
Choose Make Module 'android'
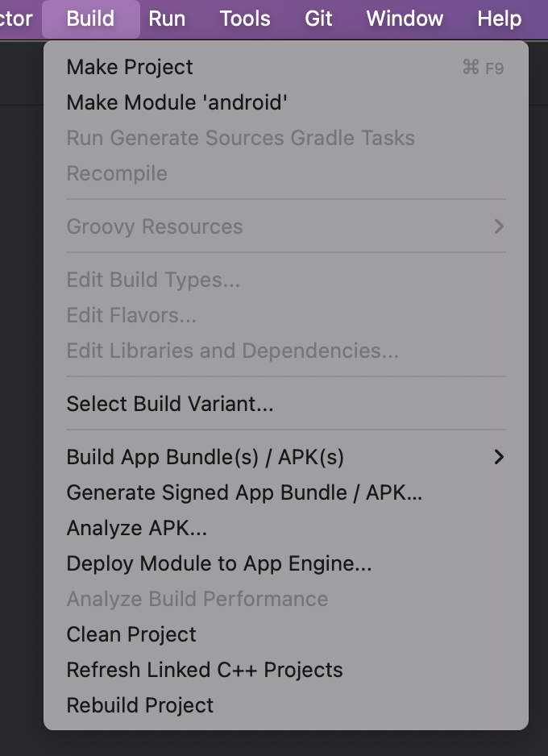click(x=285, y=102)
